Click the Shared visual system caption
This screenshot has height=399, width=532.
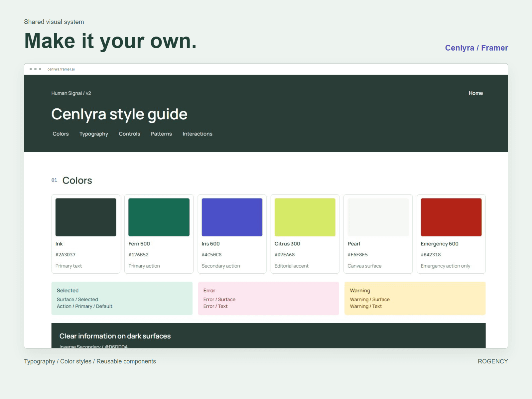coord(54,22)
